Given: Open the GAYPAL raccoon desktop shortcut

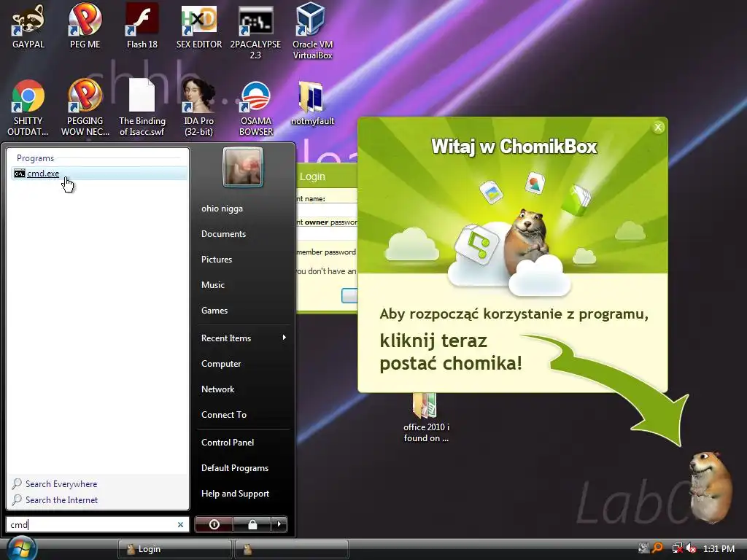Looking at the screenshot, I should (x=28, y=26).
